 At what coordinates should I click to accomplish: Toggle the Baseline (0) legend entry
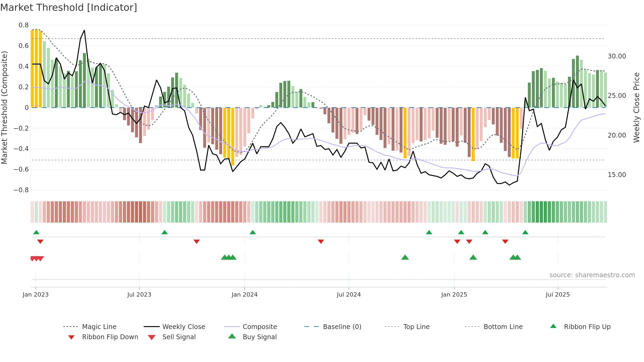pos(333,327)
